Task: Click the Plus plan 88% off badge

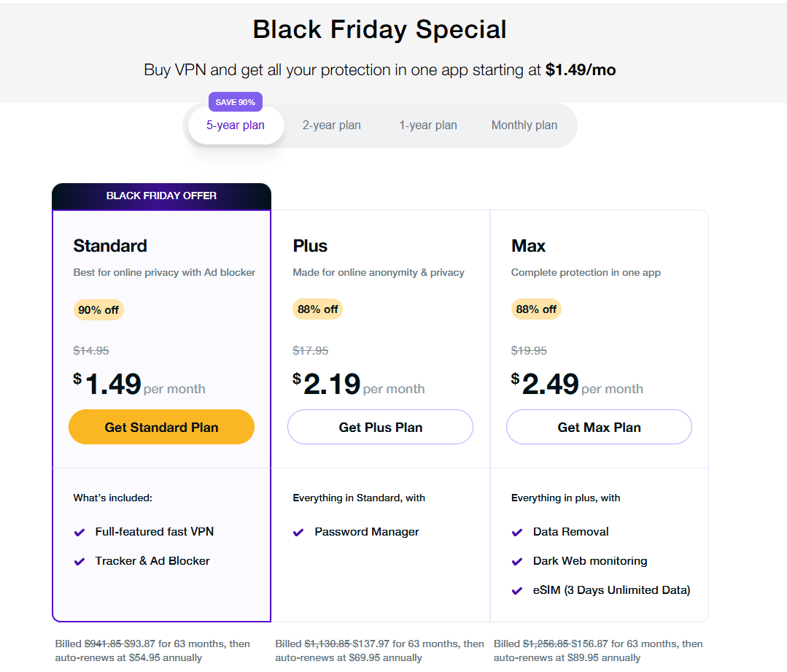Action: 317,309
